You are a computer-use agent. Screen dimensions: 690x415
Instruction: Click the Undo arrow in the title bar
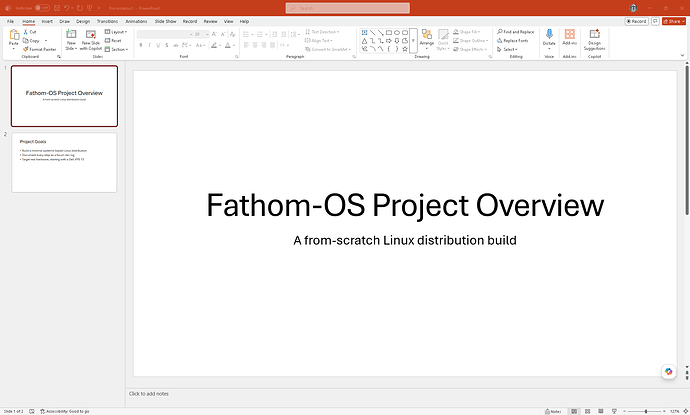pos(66,8)
